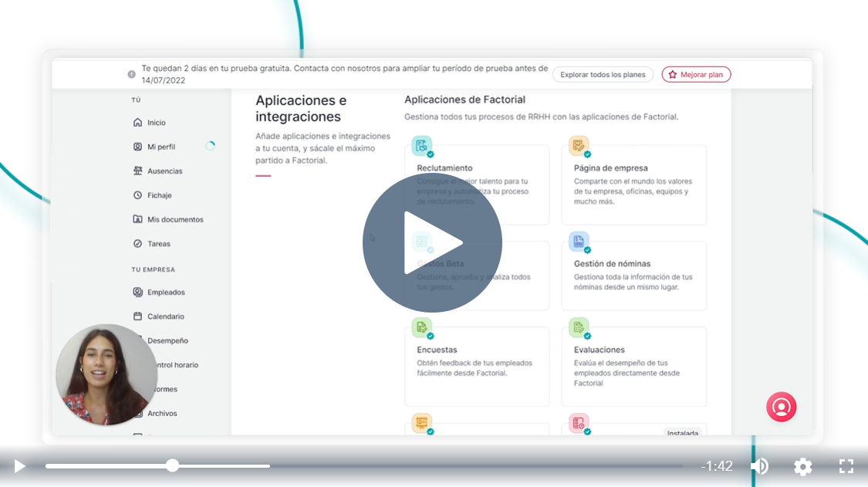Open the Reclutamiento application card

coord(477,185)
